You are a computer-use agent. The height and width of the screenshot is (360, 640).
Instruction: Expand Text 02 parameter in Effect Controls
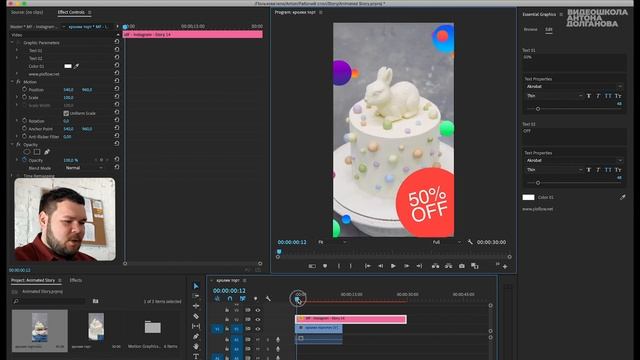click(17, 58)
